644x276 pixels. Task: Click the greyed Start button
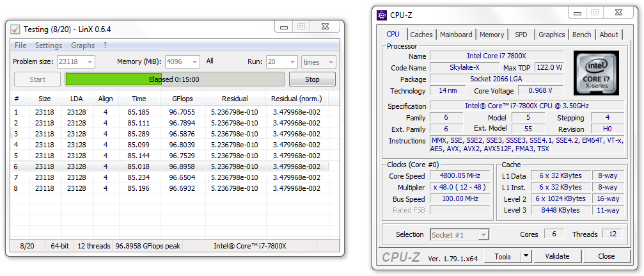click(x=37, y=79)
